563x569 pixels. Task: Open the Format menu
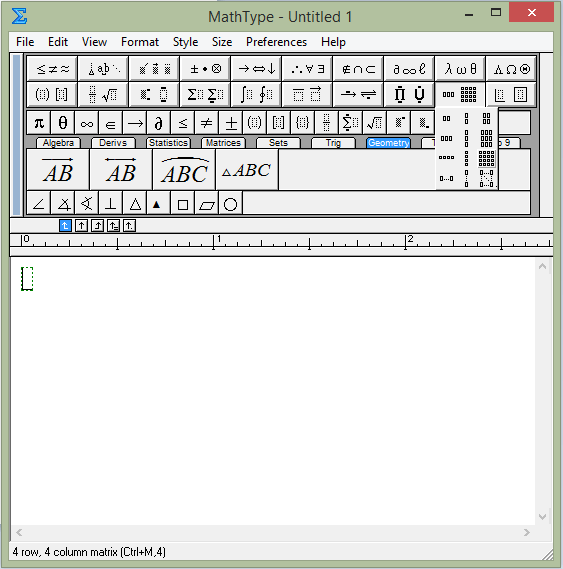point(140,42)
